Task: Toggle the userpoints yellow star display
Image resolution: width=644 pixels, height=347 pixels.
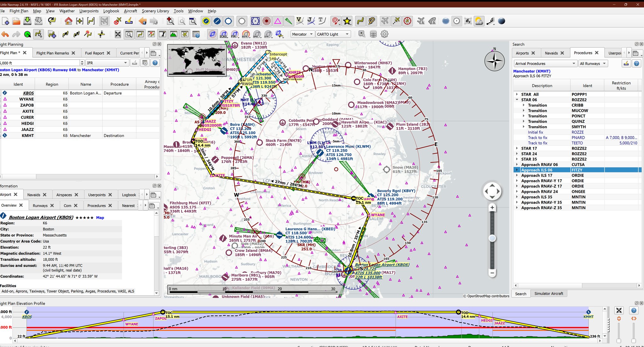Action: click(347, 21)
